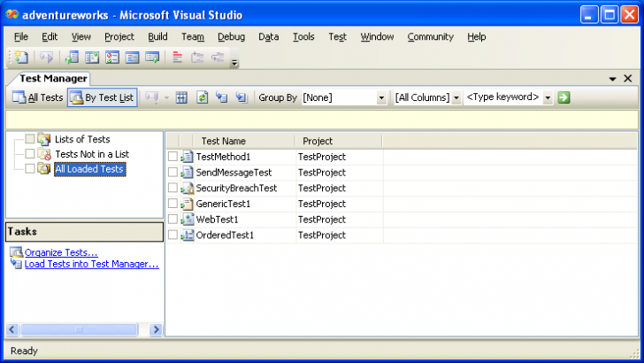Tick the WebTest1 row checkbox
This screenshot has height=363, width=644.
(172, 219)
